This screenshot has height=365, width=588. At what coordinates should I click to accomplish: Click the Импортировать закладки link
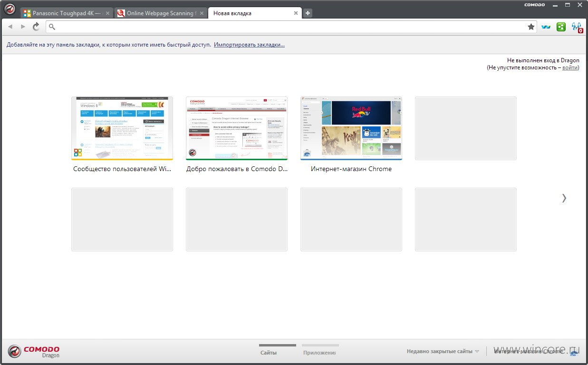pyautogui.click(x=249, y=45)
